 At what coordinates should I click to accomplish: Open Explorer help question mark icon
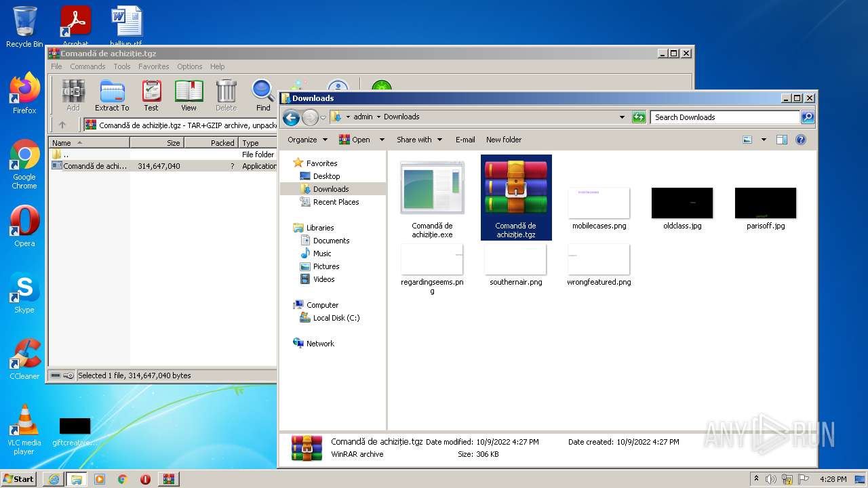click(801, 140)
